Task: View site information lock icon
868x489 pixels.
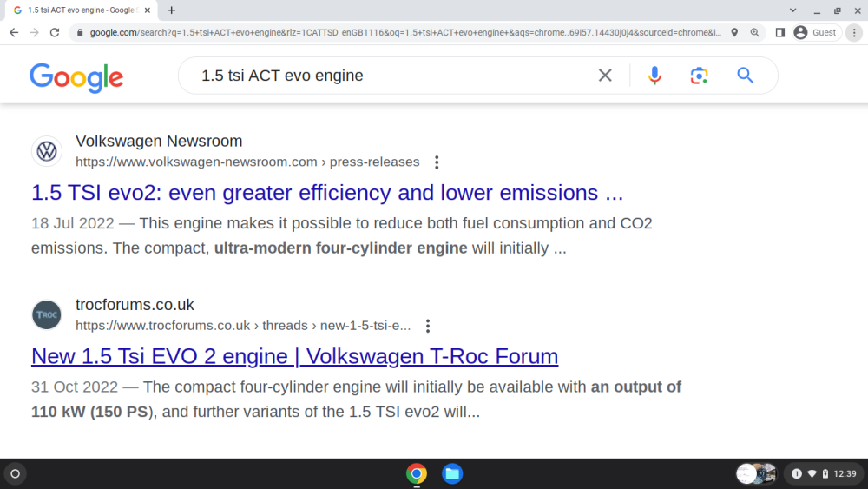Action: [80, 33]
